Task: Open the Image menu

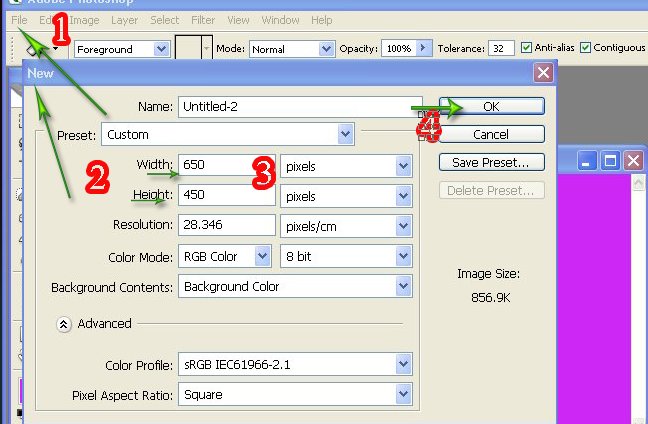Action: pos(84,20)
